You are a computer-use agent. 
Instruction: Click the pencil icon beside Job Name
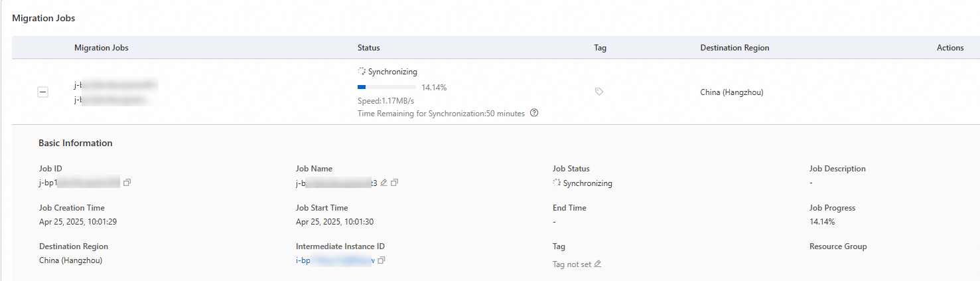(x=384, y=183)
